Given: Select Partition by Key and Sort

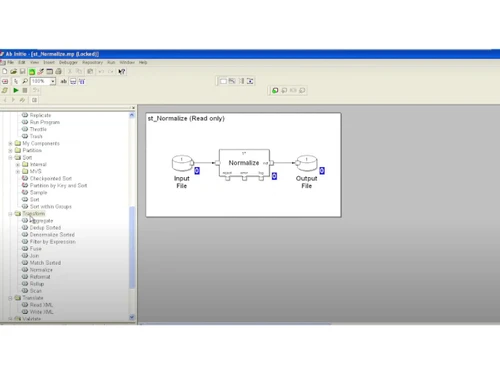Looking at the screenshot, I should [x=58, y=185].
